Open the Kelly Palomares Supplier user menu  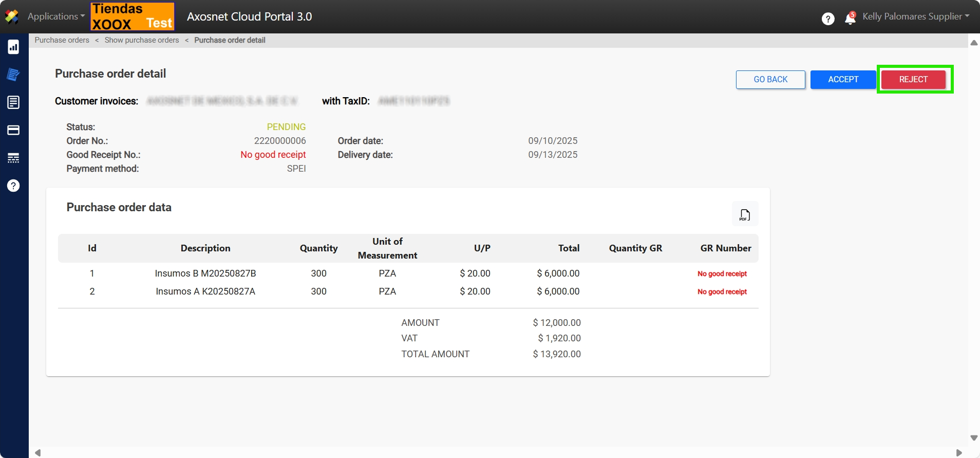tap(915, 16)
